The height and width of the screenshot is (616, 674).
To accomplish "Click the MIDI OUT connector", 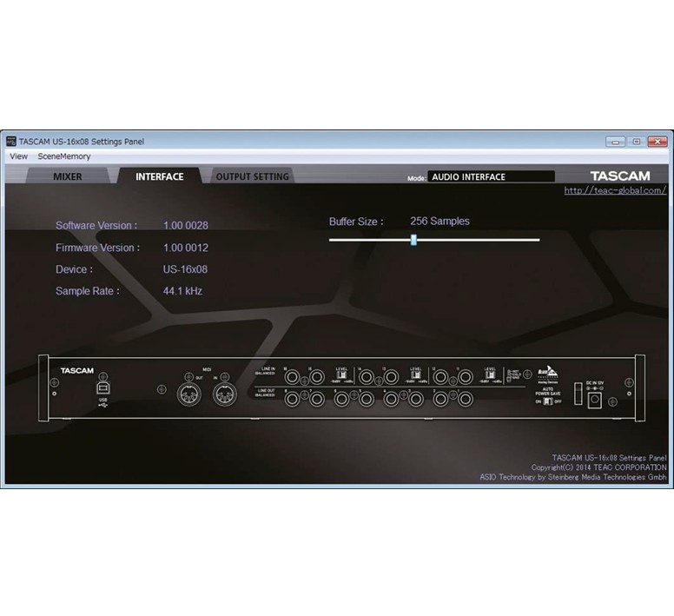I will tap(190, 394).
